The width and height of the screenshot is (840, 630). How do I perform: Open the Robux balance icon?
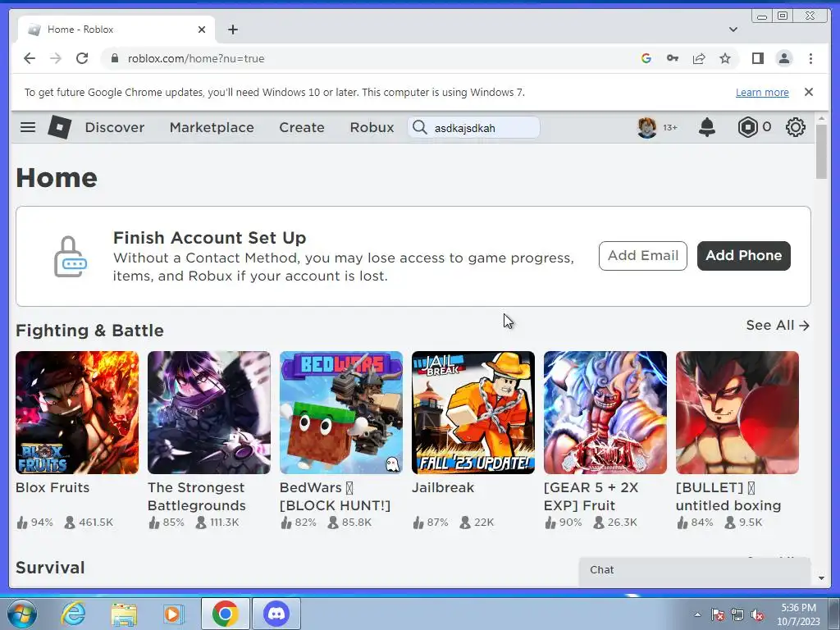(747, 127)
